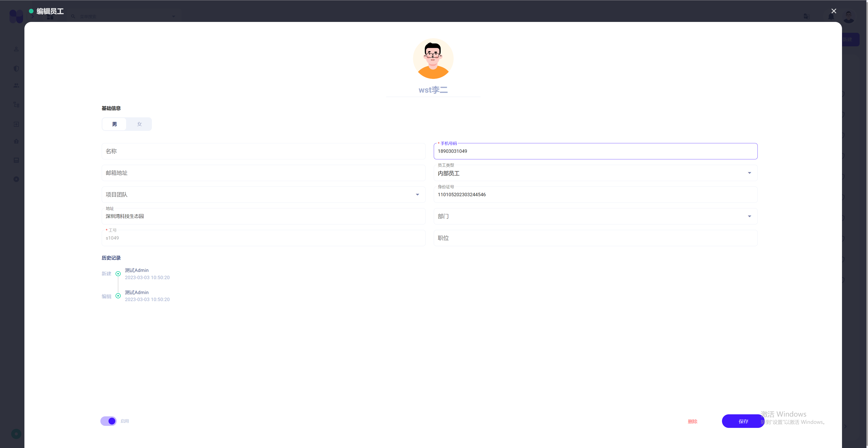Select the 女 gender option

point(139,124)
